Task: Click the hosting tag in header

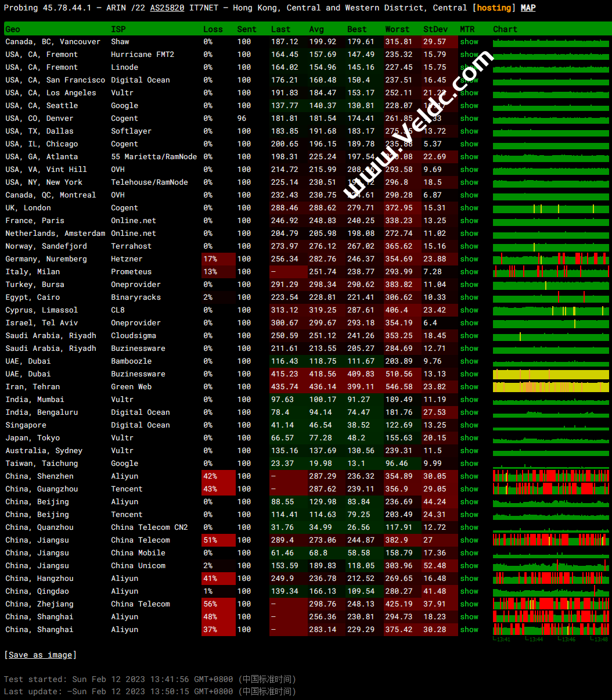Action: pos(494,8)
